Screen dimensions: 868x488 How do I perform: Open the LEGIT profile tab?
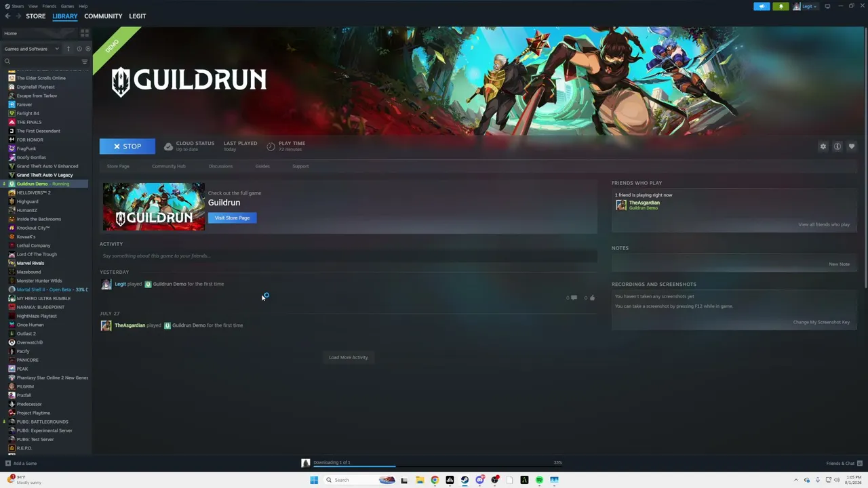pyautogui.click(x=138, y=16)
